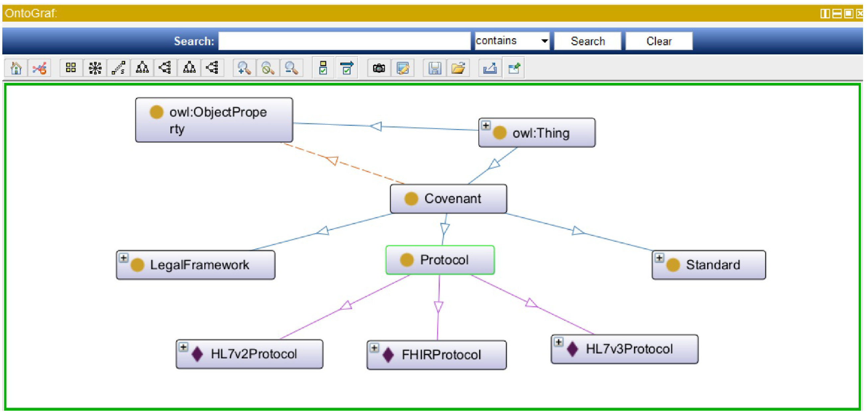Image resolution: width=868 pixels, height=415 pixels.
Task: Select the Covenant class node
Action: point(448,199)
